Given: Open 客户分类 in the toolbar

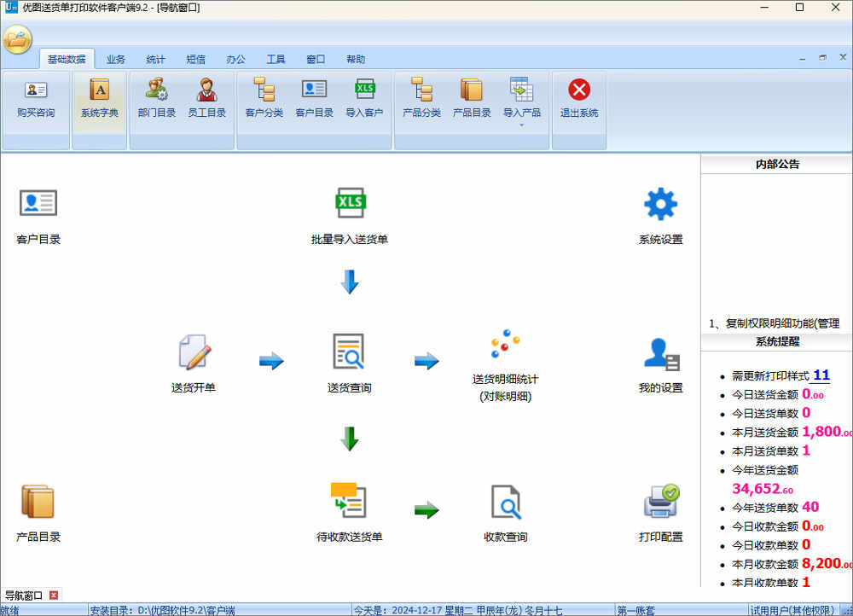Looking at the screenshot, I should [x=264, y=98].
